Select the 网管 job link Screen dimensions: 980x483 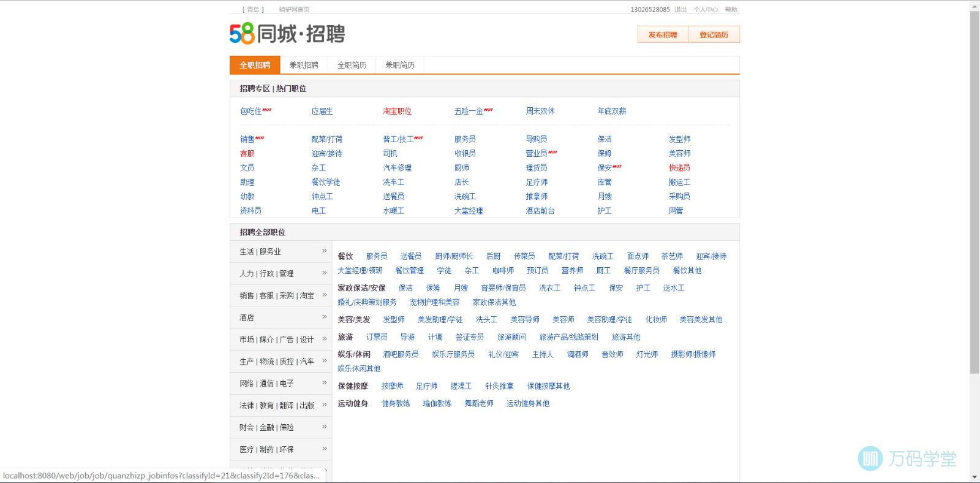point(676,210)
